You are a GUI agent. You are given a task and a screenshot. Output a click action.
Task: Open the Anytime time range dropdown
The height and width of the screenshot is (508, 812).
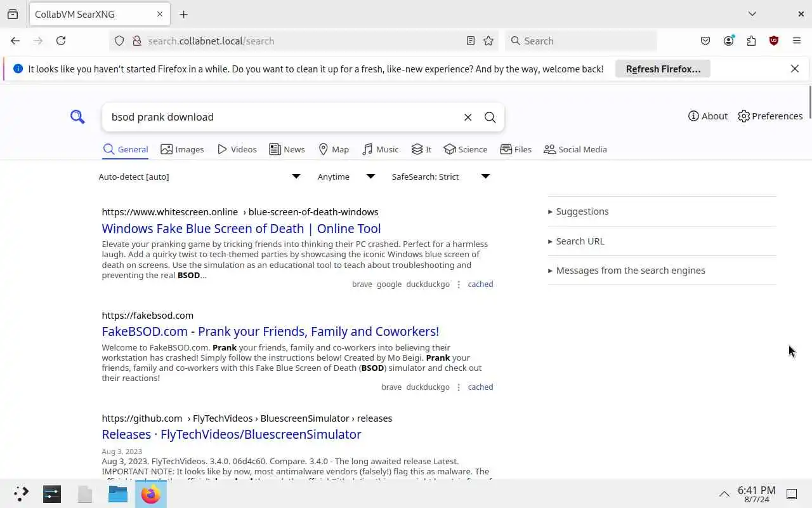(346, 177)
